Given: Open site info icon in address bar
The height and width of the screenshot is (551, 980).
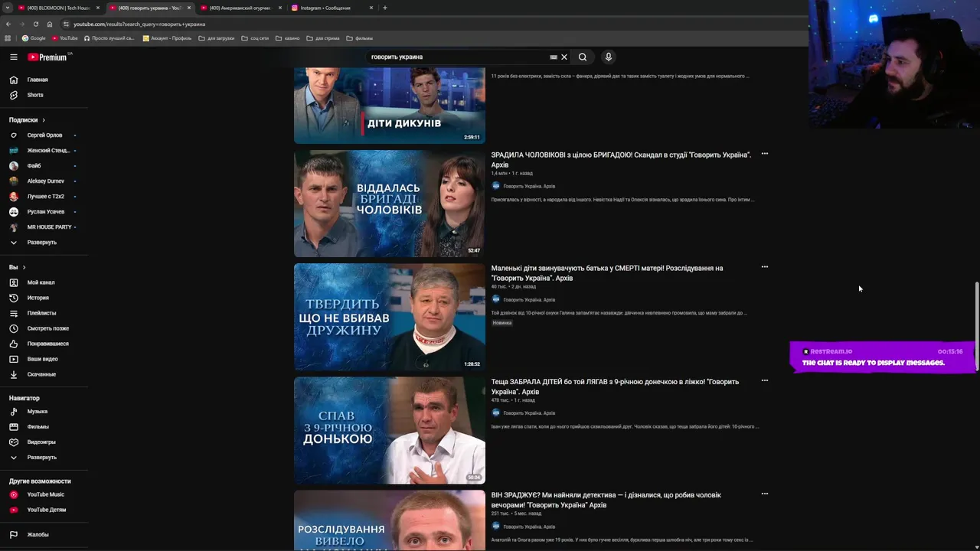Looking at the screenshot, I should (x=66, y=24).
